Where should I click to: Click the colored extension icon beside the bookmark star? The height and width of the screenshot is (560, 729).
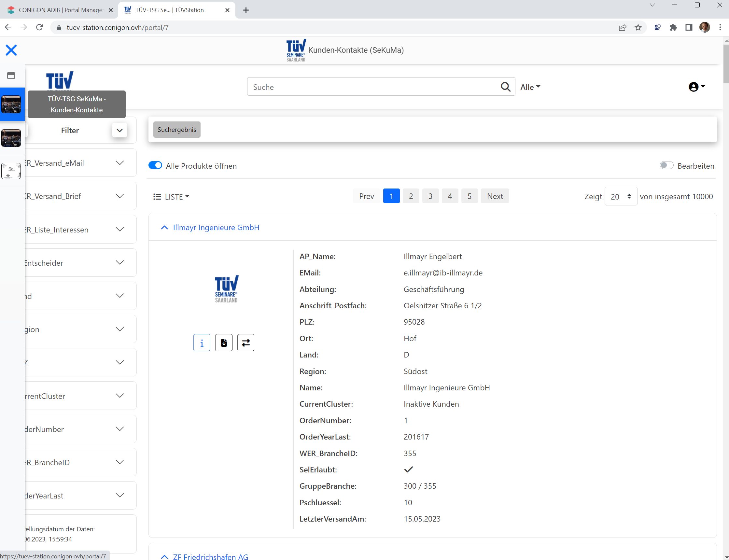pos(657,27)
